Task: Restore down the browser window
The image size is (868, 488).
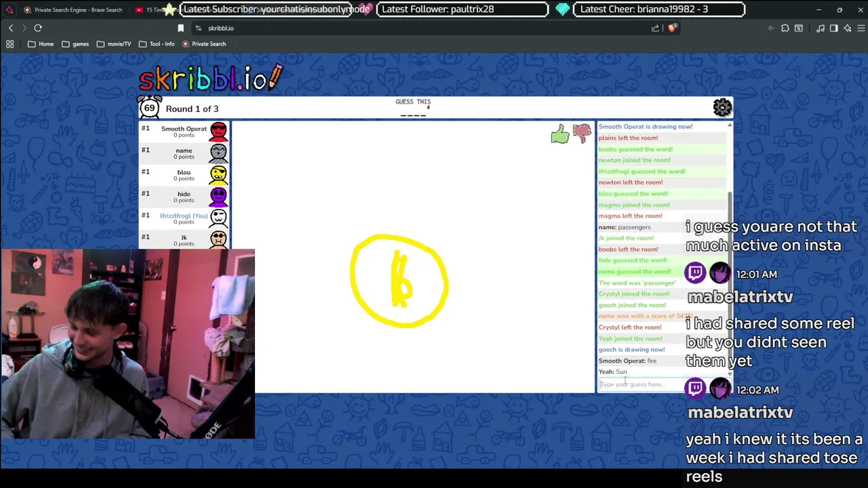Action: 840,9
